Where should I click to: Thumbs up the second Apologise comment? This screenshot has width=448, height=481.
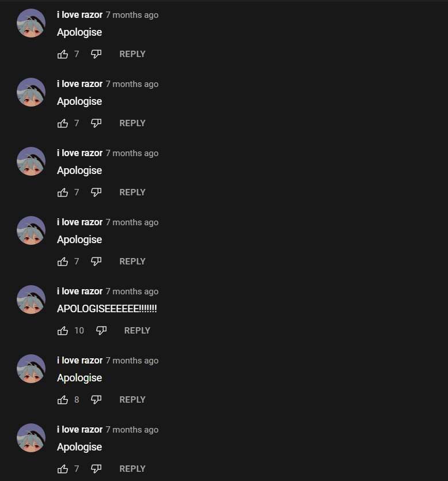(x=63, y=123)
